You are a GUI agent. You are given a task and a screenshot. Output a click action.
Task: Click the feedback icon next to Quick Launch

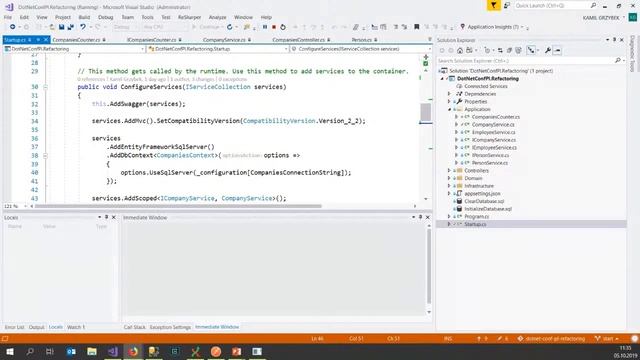pos(507,5)
